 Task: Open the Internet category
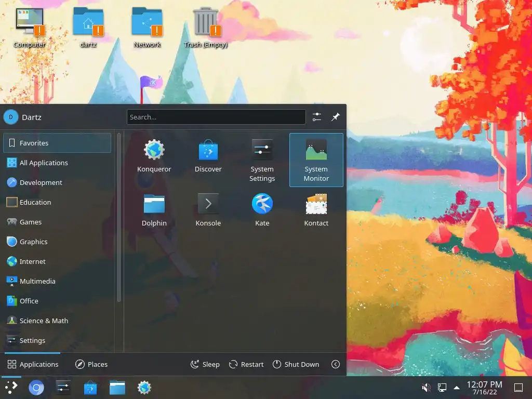coord(57,261)
